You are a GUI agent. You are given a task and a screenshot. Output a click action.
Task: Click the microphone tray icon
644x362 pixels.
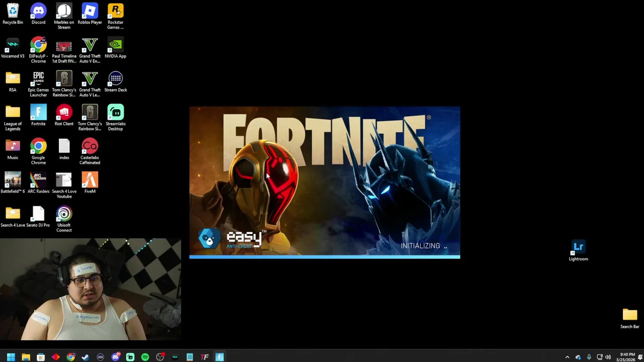point(589,357)
